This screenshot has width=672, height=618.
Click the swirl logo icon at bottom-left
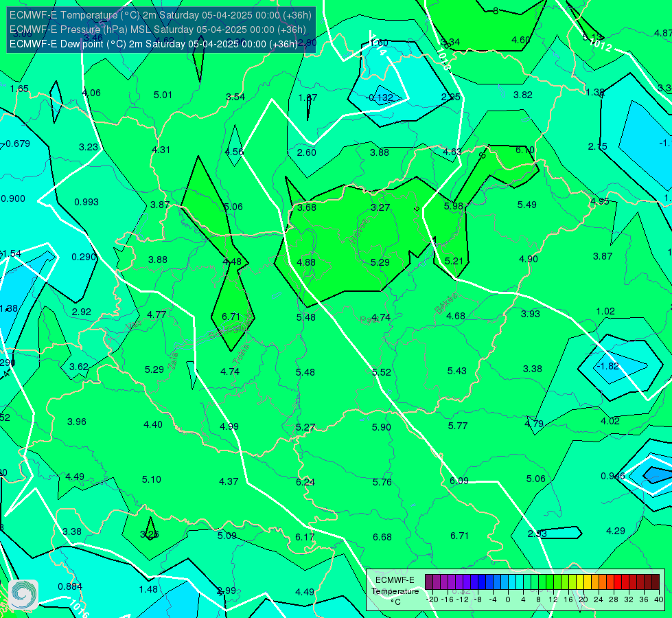[23, 595]
